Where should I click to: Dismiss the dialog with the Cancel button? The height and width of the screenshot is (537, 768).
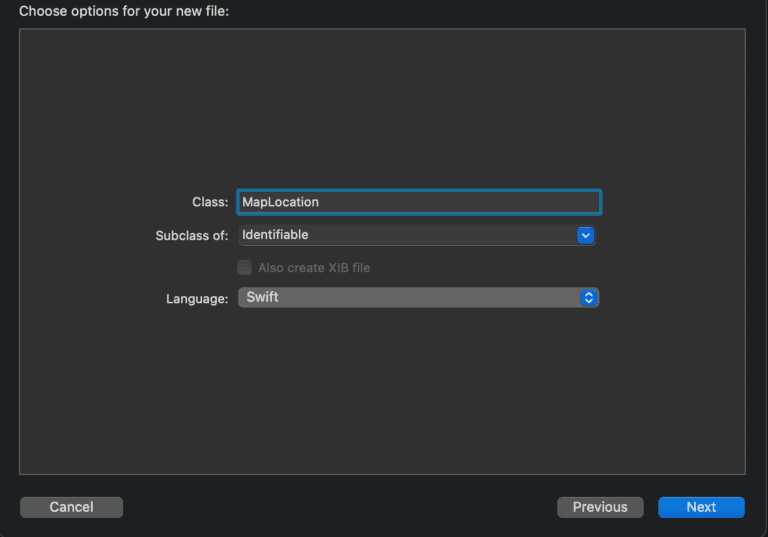pyautogui.click(x=72, y=507)
